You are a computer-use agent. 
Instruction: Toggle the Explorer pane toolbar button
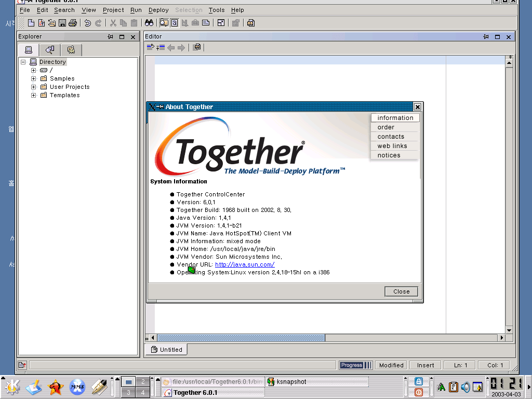click(x=164, y=23)
